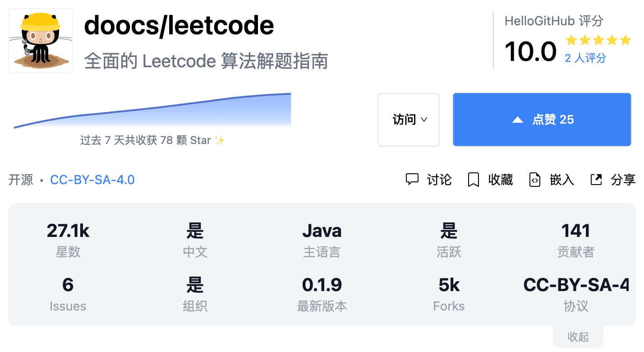Click the 27.1k 星数 stat
This screenshot has height=352, width=644.
[68, 239]
